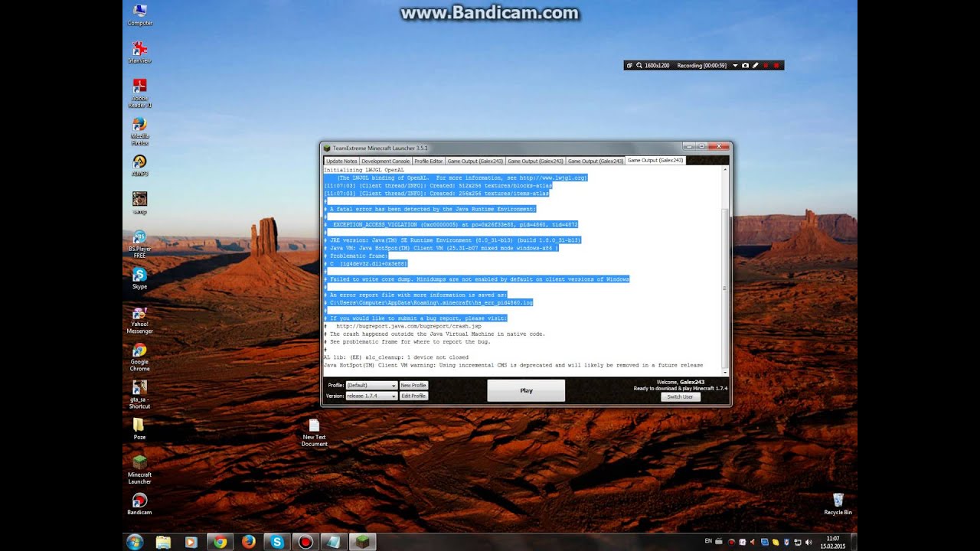980x551 pixels.
Task: Open the Windows Start menu
Action: [x=135, y=542]
